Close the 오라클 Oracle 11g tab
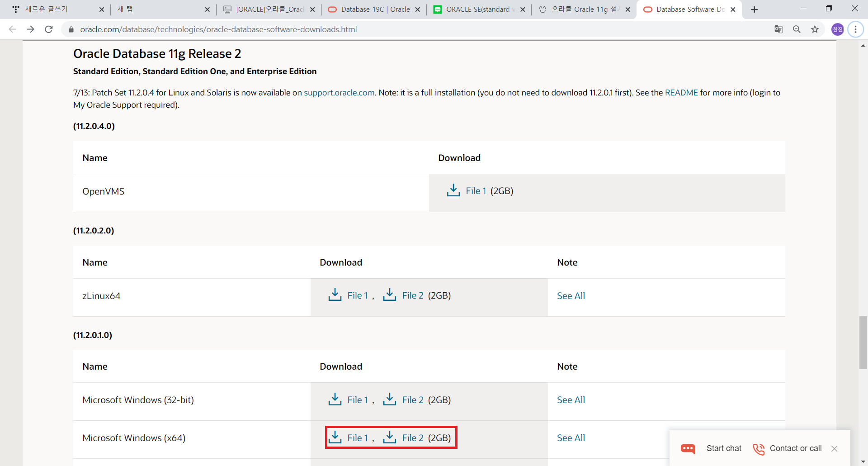The width and height of the screenshot is (868, 466). point(627,10)
